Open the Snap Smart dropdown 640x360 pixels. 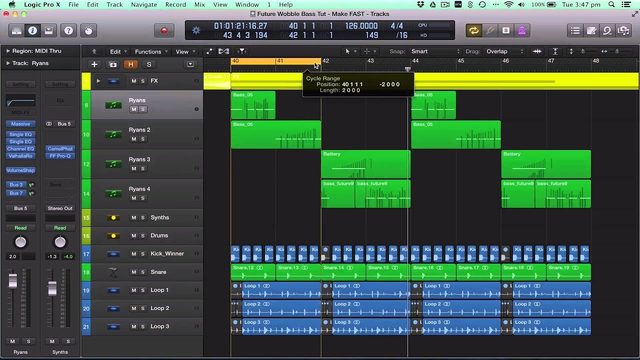[435, 51]
